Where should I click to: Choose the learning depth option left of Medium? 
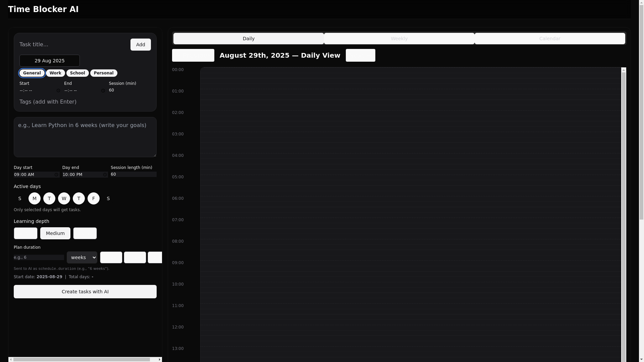[x=25, y=233]
